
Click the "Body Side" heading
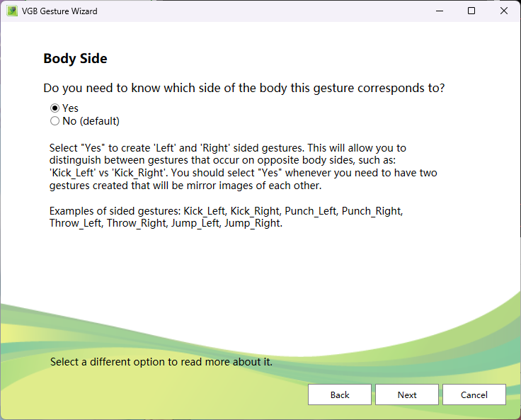[x=75, y=59]
